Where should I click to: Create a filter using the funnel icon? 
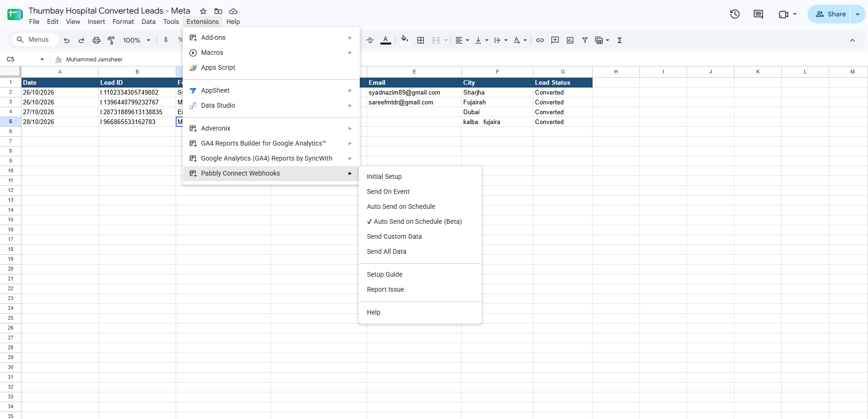(x=585, y=40)
